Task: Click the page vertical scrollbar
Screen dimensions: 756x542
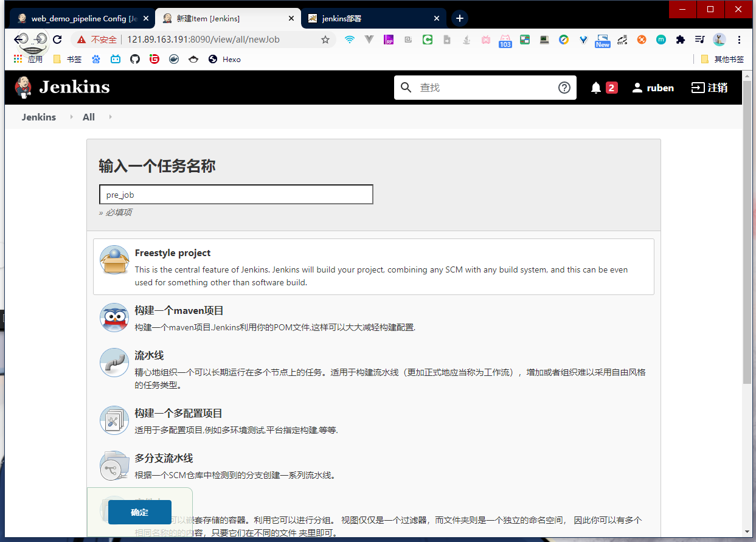Action: point(747,243)
